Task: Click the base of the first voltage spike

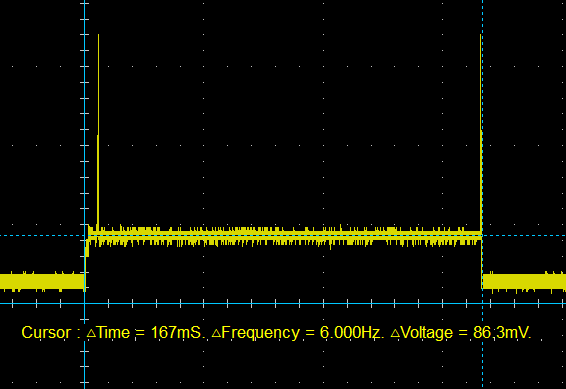Action: pos(98,228)
